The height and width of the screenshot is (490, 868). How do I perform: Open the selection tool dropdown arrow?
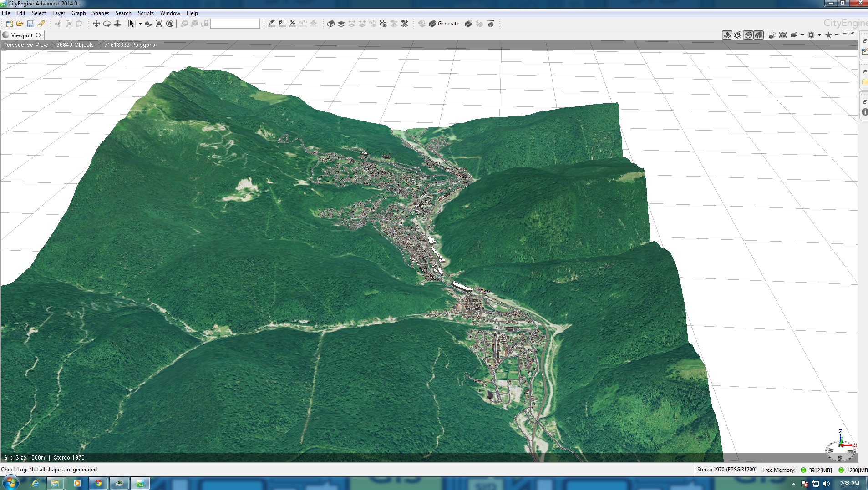point(140,24)
